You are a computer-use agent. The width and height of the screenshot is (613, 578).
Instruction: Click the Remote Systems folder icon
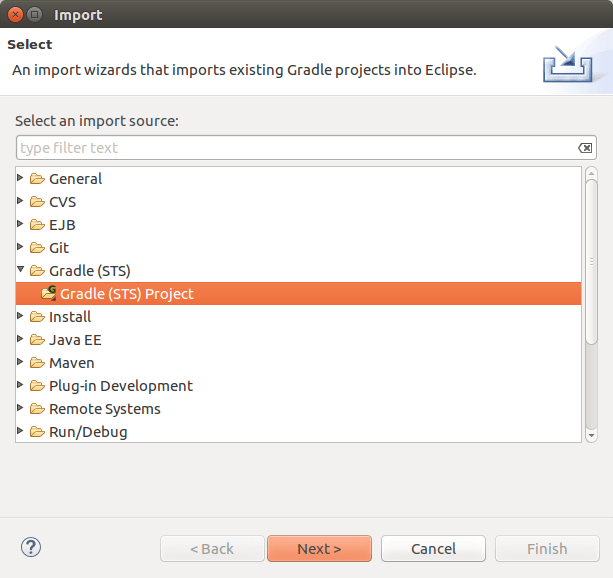(37, 409)
